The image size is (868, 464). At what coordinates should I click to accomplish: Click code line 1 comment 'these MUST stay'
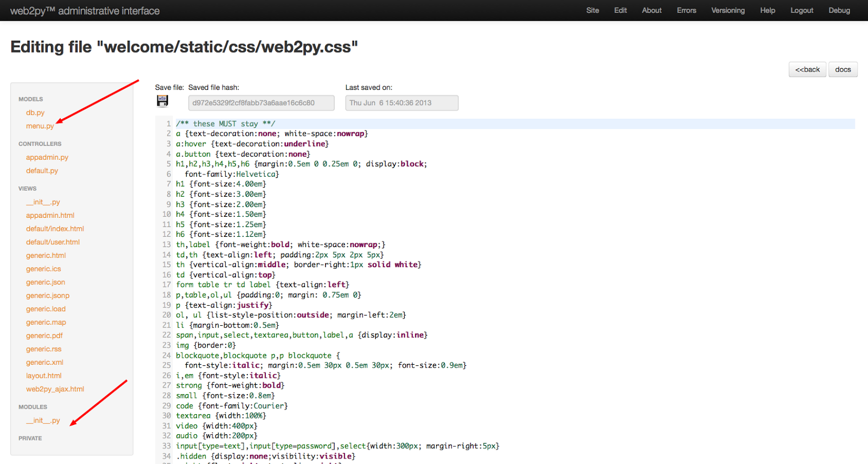(x=226, y=124)
